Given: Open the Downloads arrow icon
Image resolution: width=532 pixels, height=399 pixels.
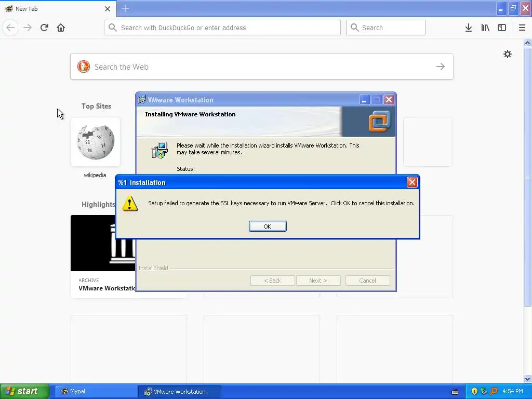Looking at the screenshot, I should [468, 28].
